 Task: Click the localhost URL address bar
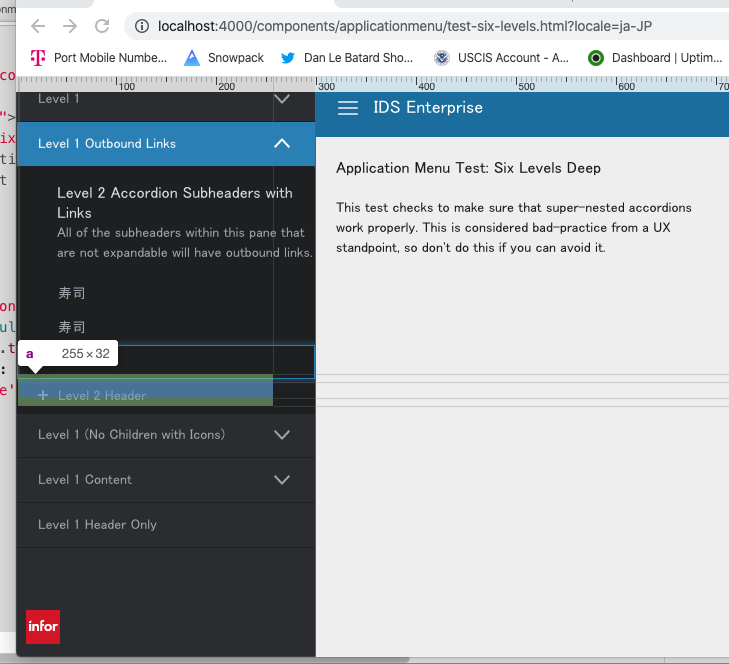[x=404, y=26]
